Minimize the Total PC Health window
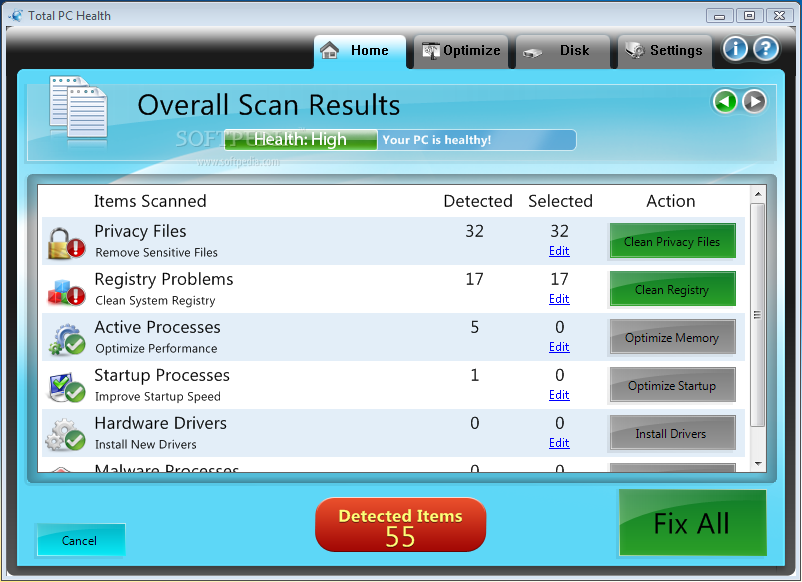The width and height of the screenshot is (802, 582). (719, 16)
